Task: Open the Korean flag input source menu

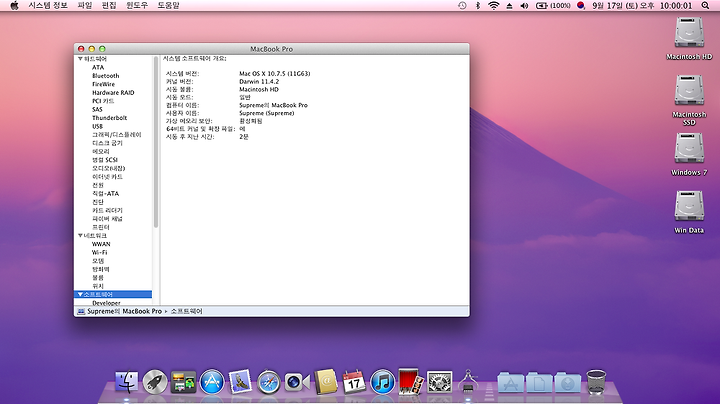Action: pos(581,6)
